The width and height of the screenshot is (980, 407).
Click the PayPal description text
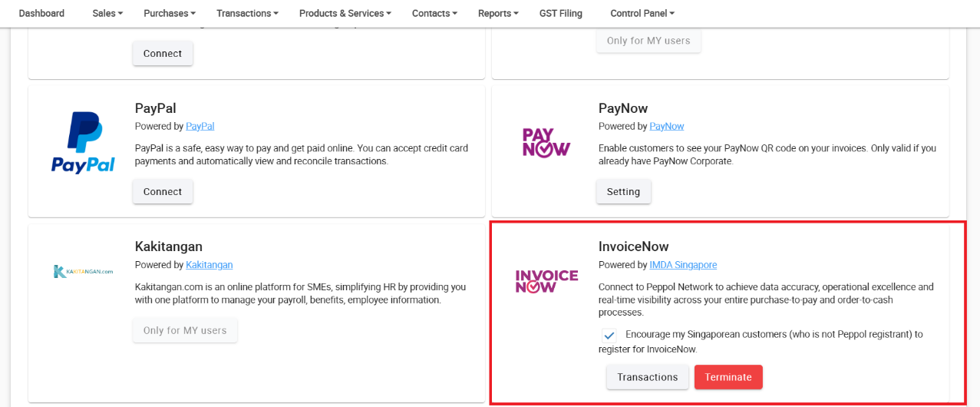click(302, 154)
